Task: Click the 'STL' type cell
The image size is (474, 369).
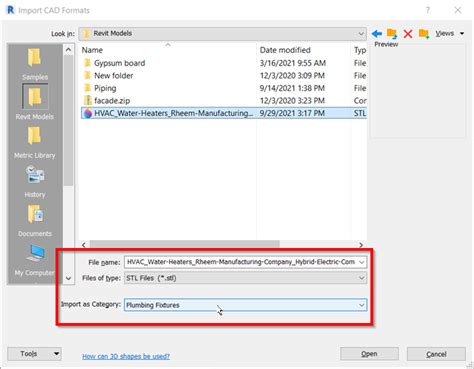Action: 360,113
